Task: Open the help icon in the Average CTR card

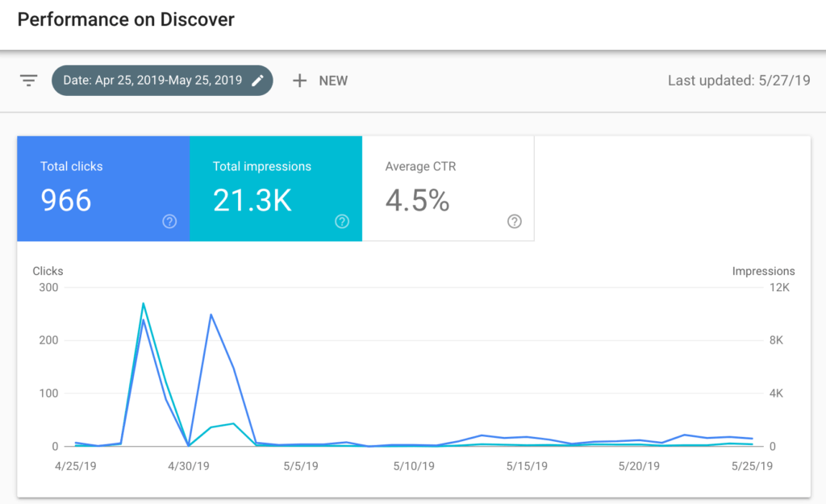Action: [515, 222]
